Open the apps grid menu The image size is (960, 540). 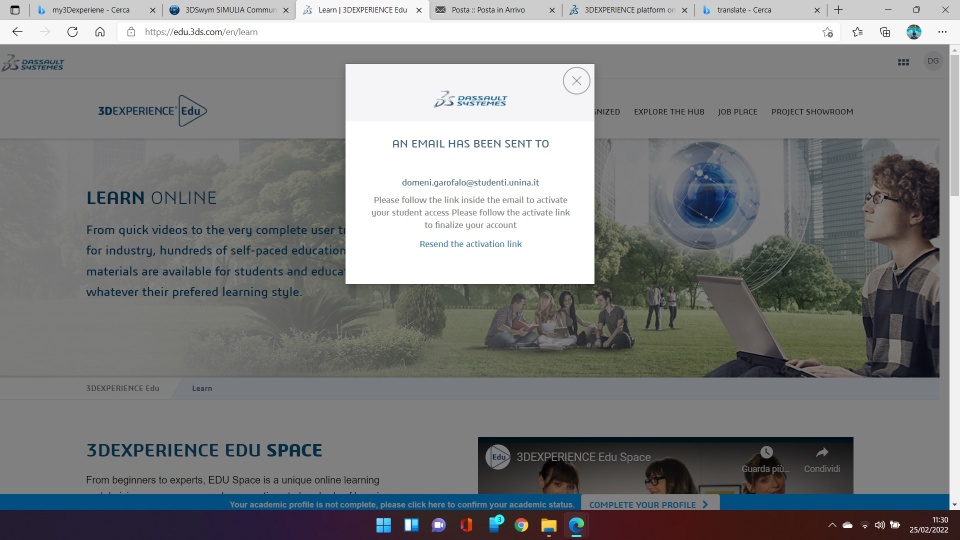point(903,62)
